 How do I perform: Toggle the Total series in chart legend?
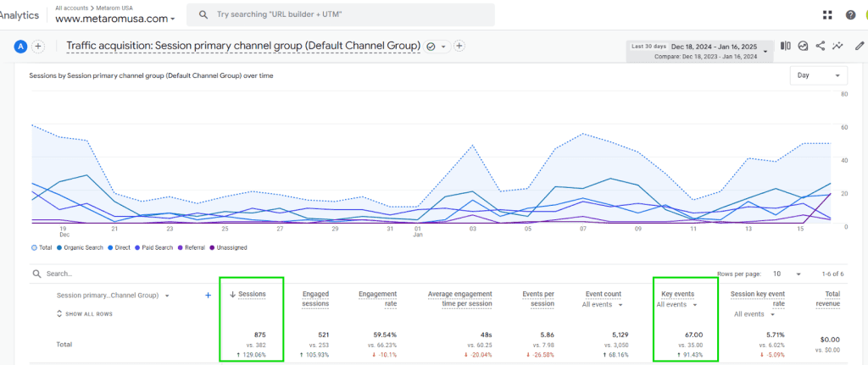[42, 248]
